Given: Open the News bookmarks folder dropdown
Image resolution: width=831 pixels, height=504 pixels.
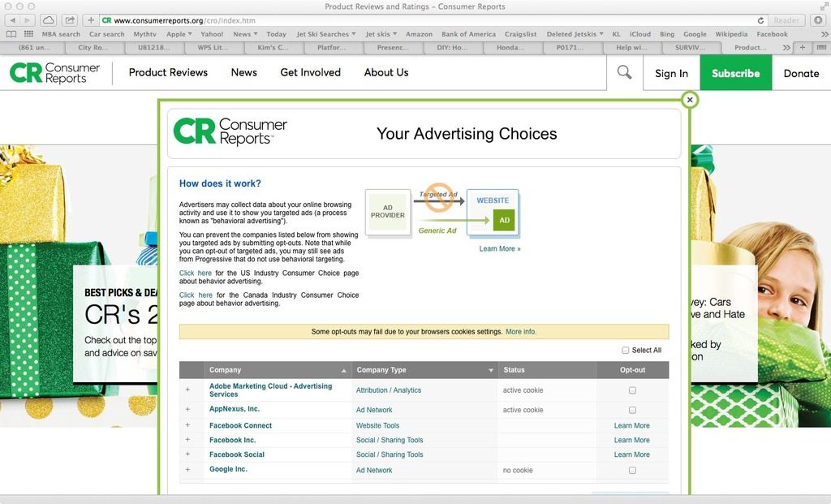Looking at the screenshot, I should click(245, 34).
